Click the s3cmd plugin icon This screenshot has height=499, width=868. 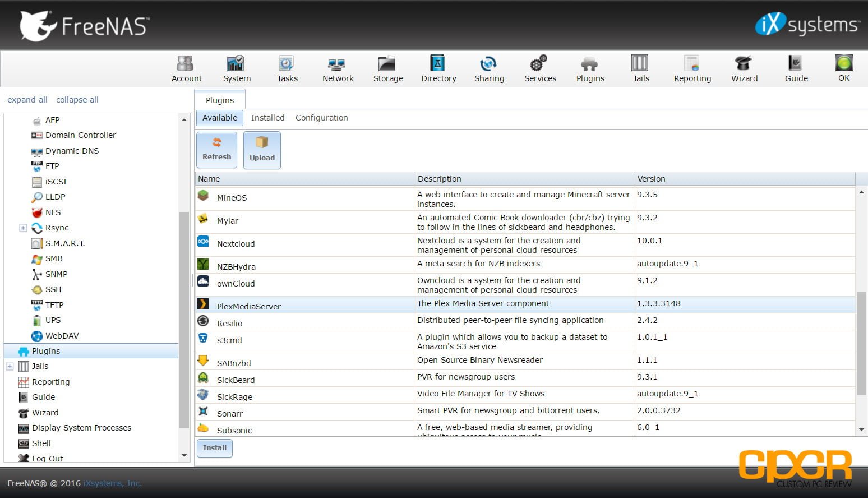[x=203, y=338]
